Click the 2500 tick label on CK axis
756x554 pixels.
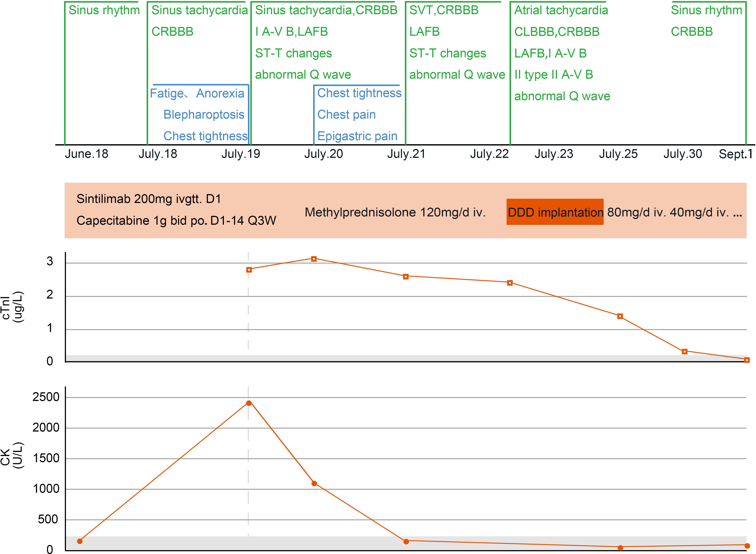coord(46,397)
